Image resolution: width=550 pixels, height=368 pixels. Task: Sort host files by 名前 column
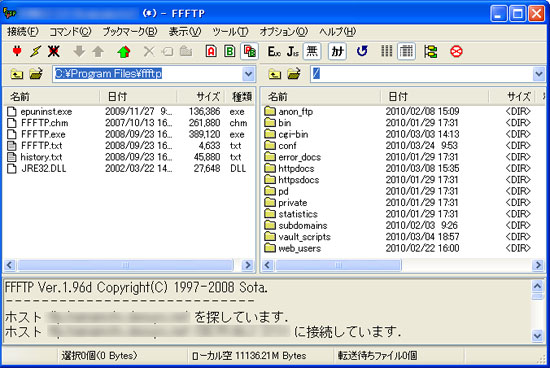[x=321, y=96]
